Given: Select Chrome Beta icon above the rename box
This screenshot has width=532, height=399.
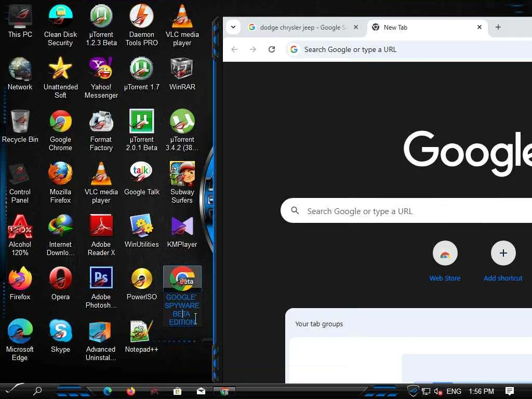Looking at the screenshot, I should coord(182,278).
